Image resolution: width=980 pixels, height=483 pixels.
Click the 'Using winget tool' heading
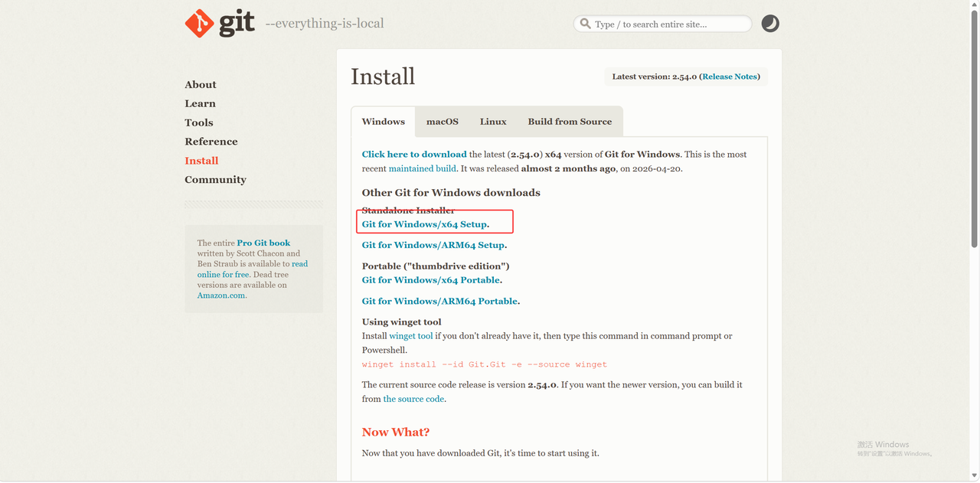coord(402,322)
